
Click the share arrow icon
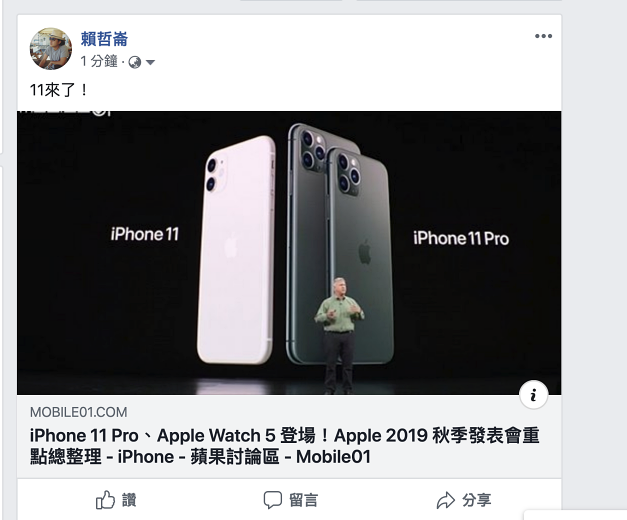[x=445, y=500]
